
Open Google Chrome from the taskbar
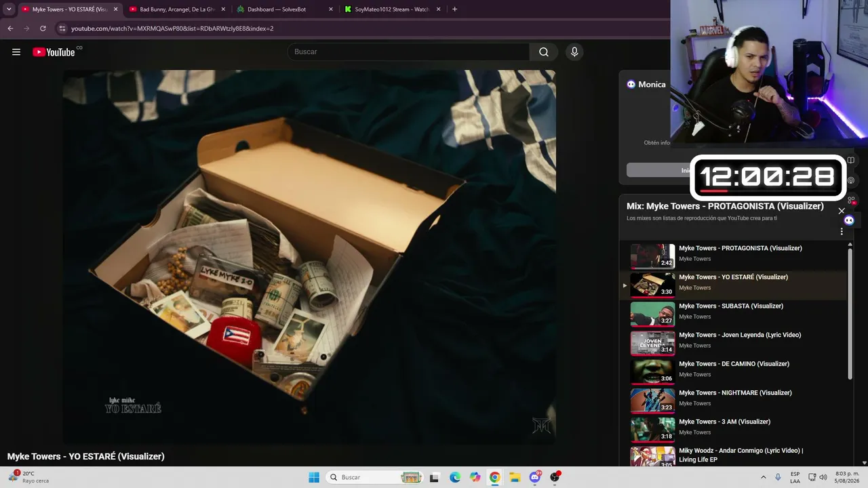(495, 477)
